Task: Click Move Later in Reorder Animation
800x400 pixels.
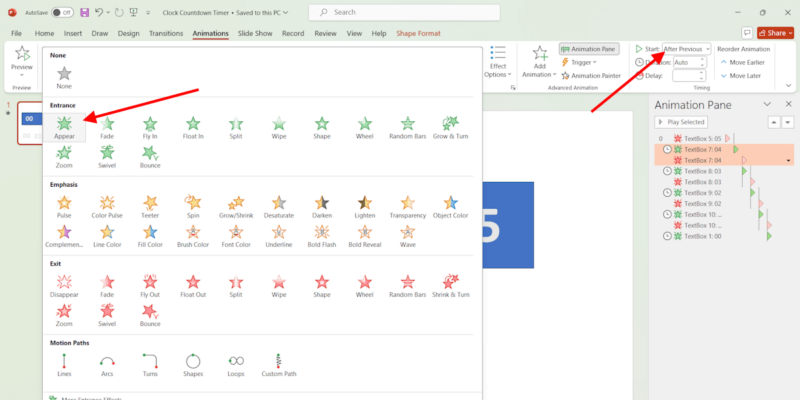Action: point(740,76)
